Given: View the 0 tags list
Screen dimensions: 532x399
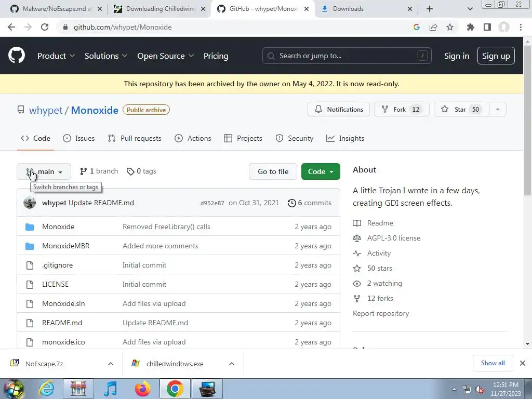Looking at the screenshot, I should click(x=141, y=171).
